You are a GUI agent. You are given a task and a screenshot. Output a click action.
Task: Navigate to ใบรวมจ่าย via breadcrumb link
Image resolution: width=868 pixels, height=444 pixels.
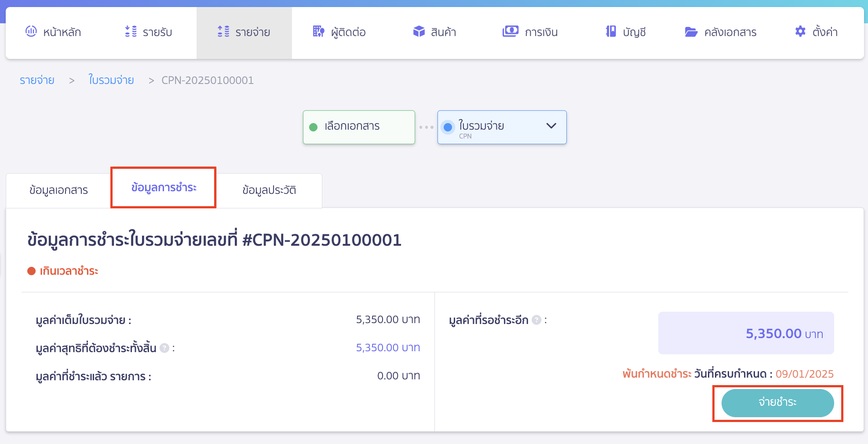[x=111, y=80]
